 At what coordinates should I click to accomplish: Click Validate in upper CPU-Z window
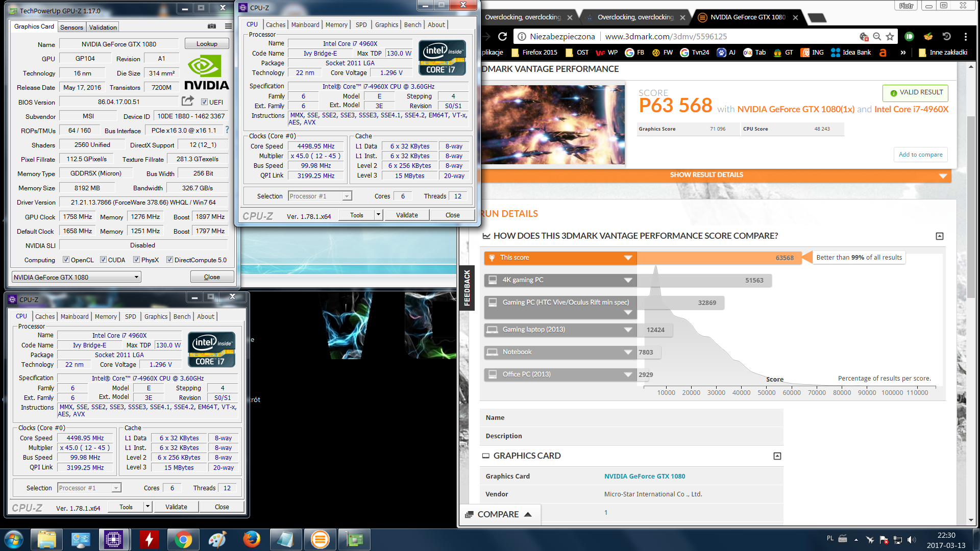[x=407, y=215]
